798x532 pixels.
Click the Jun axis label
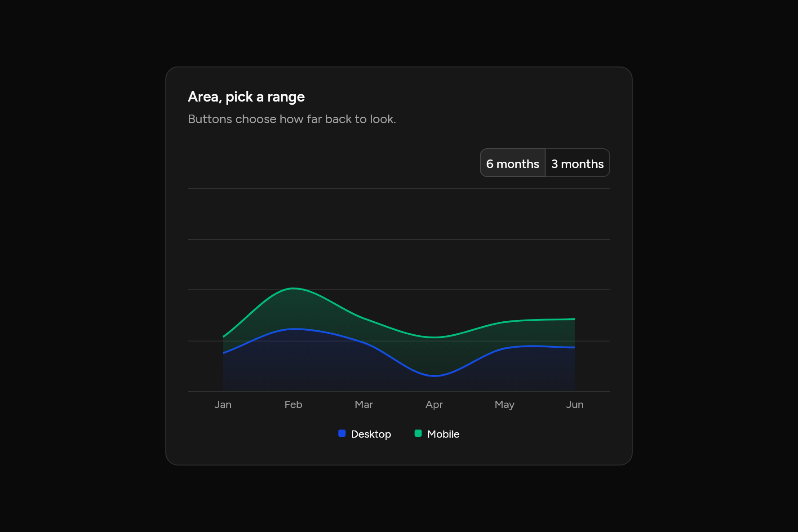[575, 404]
